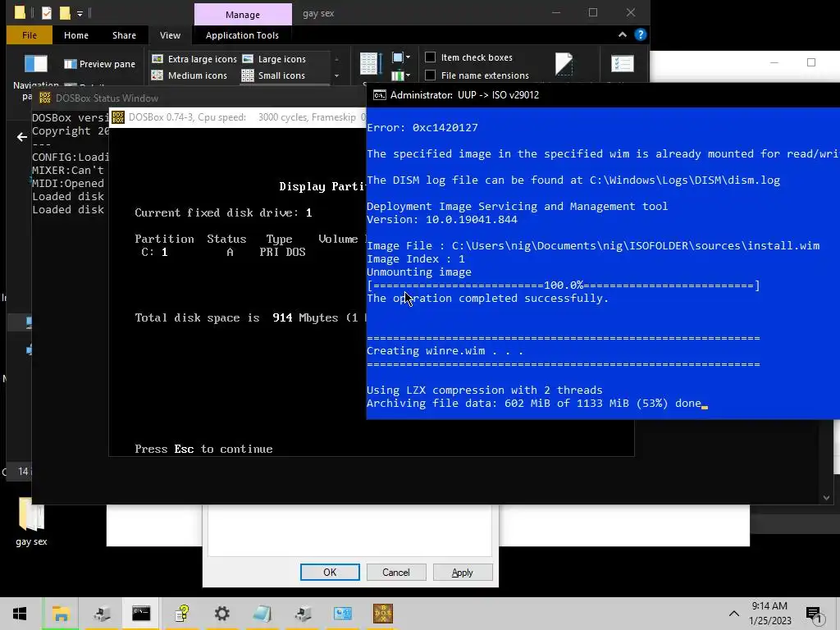The width and height of the screenshot is (840, 630).
Task: Click the Apply button in the dialog
Action: [x=463, y=572]
